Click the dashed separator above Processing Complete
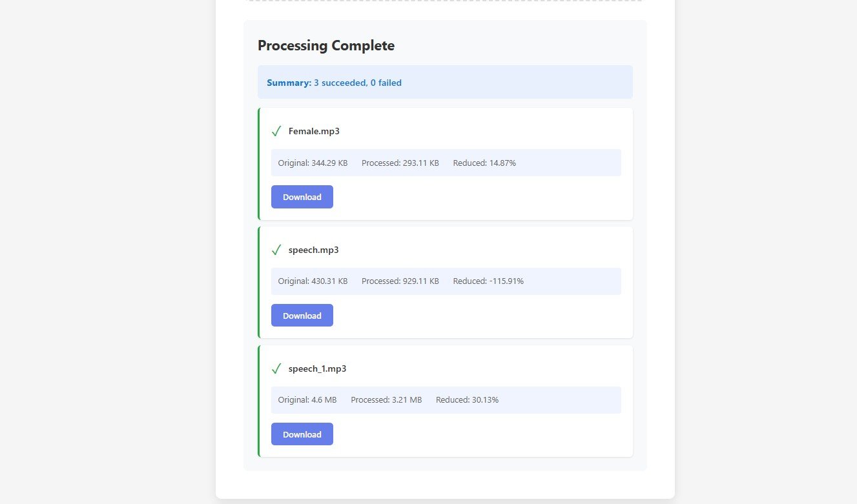This screenshot has height=504, width=857. [x=445, y=1]
